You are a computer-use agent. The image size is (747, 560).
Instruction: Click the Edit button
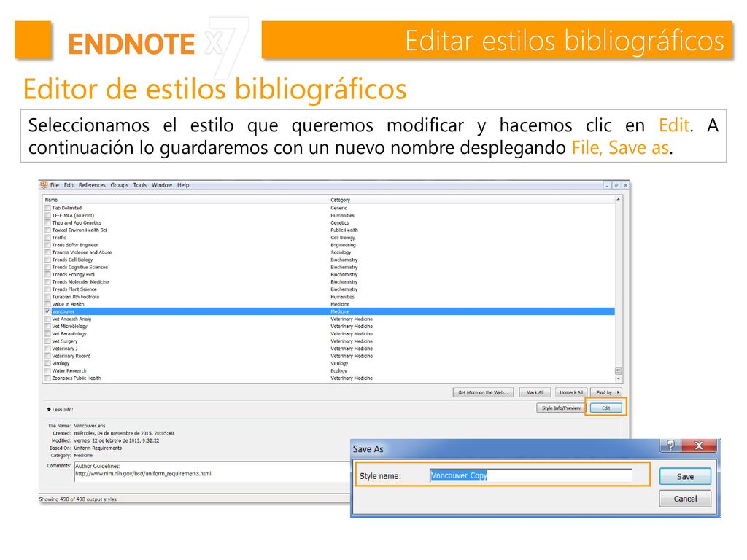[605, 408]
